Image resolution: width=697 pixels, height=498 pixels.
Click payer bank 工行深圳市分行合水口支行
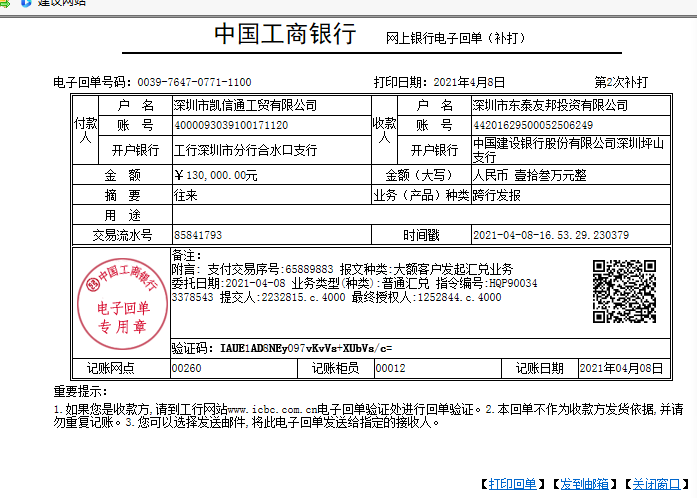point(245,150)
